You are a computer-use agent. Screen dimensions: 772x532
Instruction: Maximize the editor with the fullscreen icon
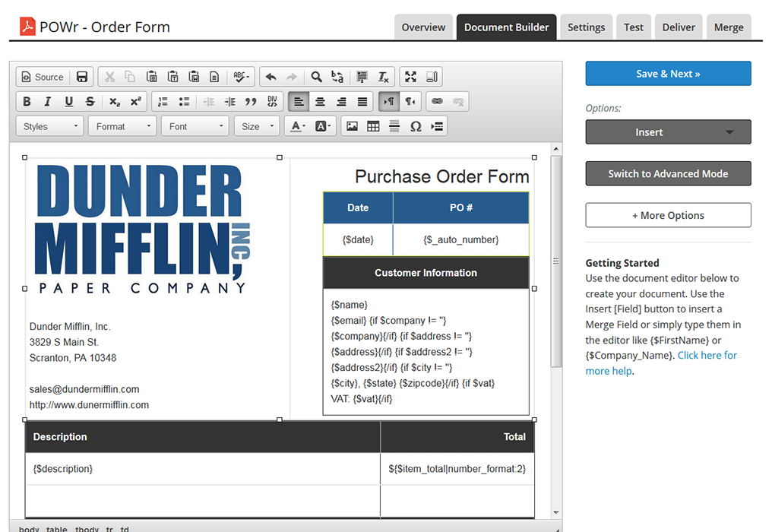pos(410,77)
